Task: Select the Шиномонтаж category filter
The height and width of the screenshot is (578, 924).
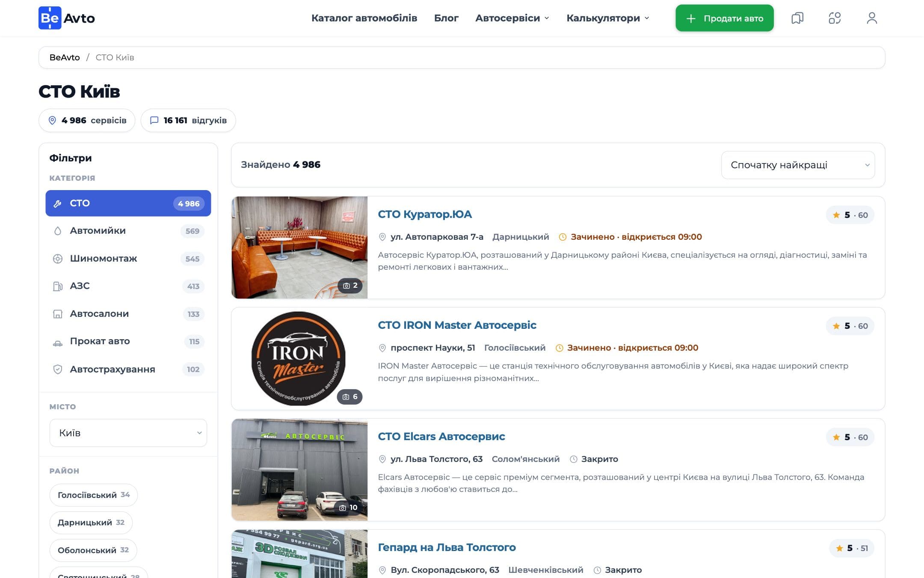Action: coord(128,259)
